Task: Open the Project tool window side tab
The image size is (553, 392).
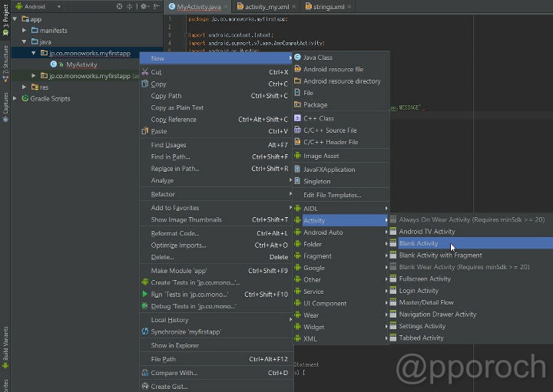Action: pos(5,19)
